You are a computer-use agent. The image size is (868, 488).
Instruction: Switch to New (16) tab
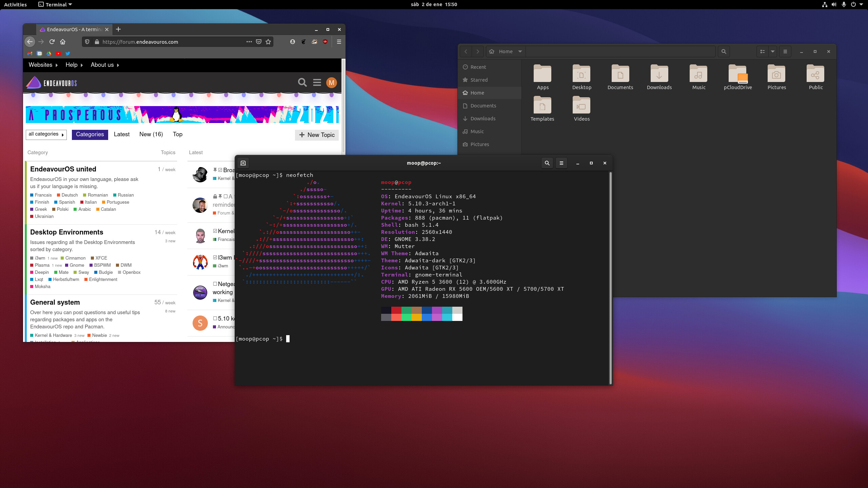151,134
